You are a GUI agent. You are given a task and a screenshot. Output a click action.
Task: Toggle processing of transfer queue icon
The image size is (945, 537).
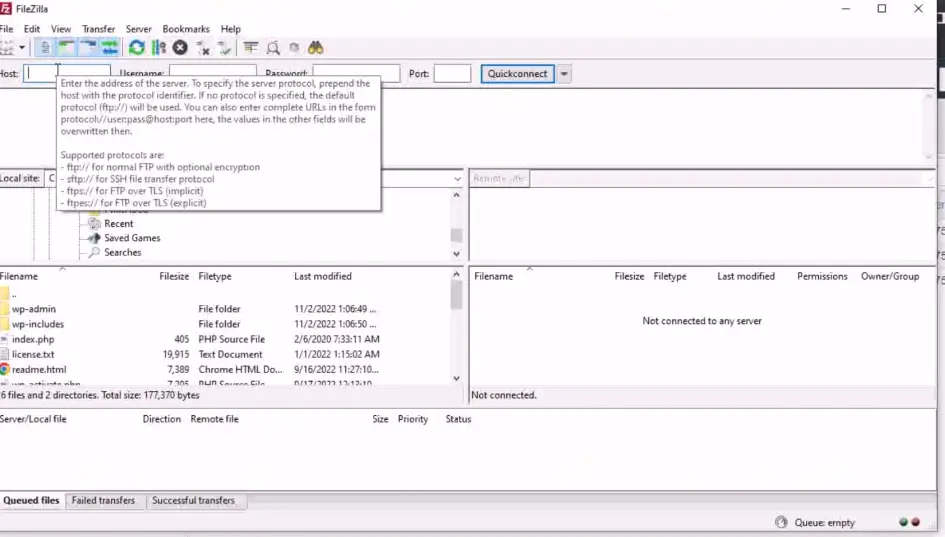click(159, 48)
